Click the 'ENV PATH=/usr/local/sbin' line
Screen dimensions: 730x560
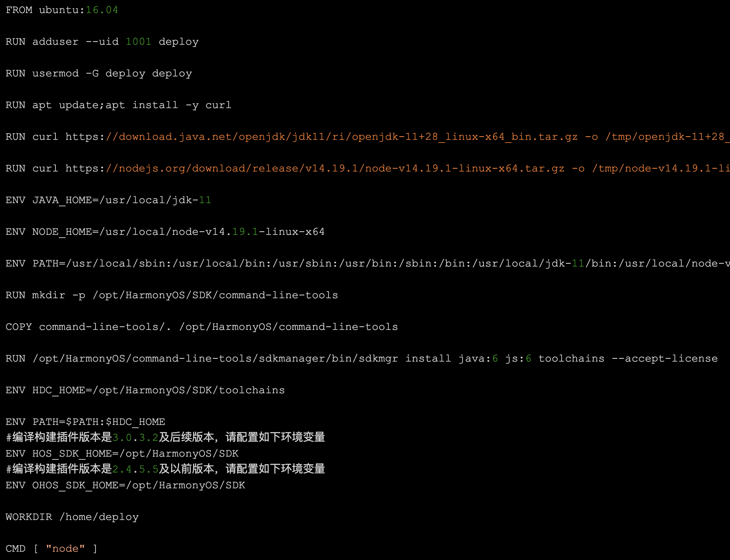[x=368, y=263]
